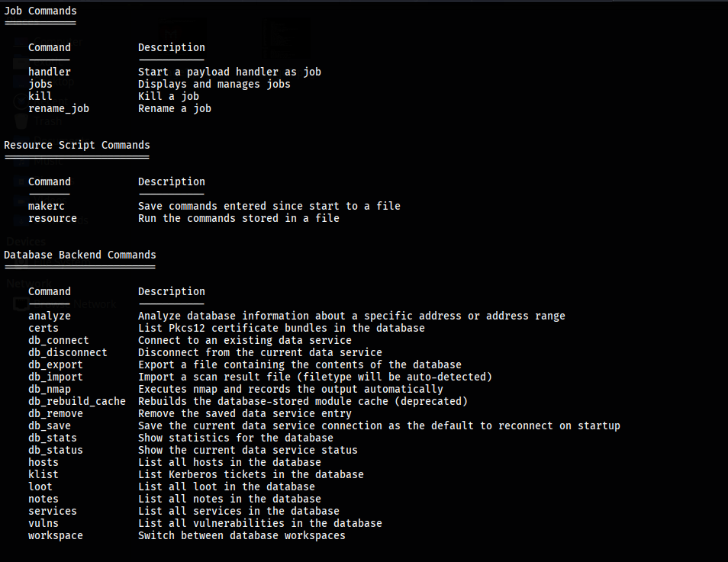Select the hosts command entry
Screen dimensions: 728x562
point(43,462)
